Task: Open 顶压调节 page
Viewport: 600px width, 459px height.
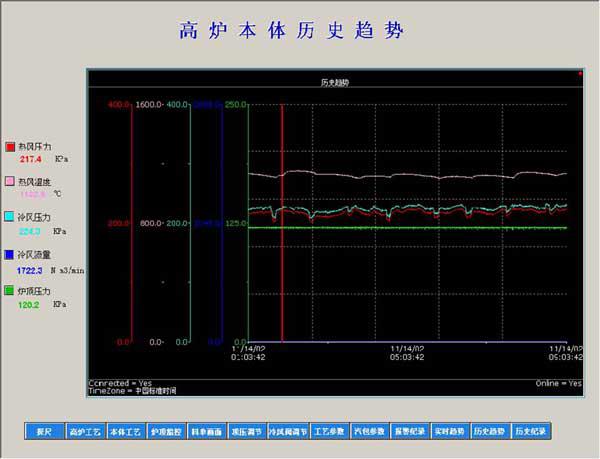Action: 247,431
